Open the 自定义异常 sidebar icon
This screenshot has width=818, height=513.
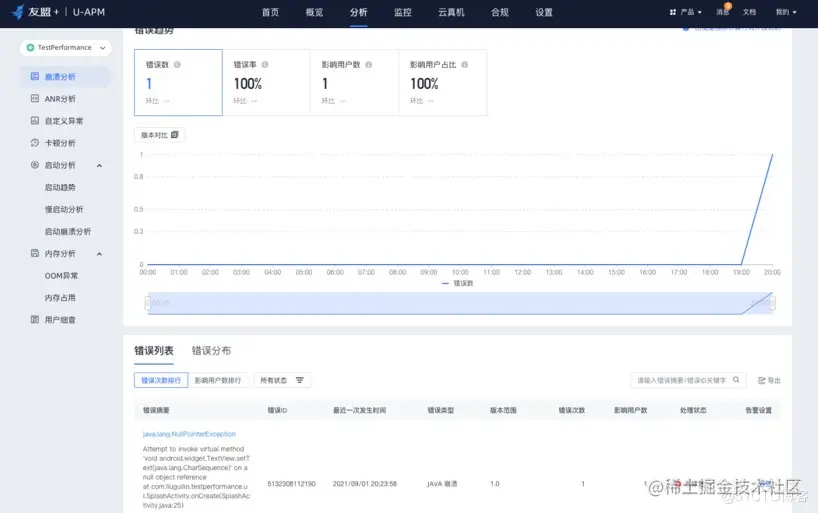pos(34,121)
